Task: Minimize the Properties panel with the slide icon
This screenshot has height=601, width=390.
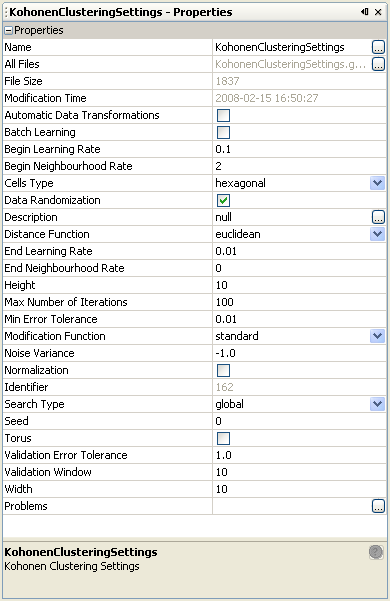Action: (x=364, y=12)
